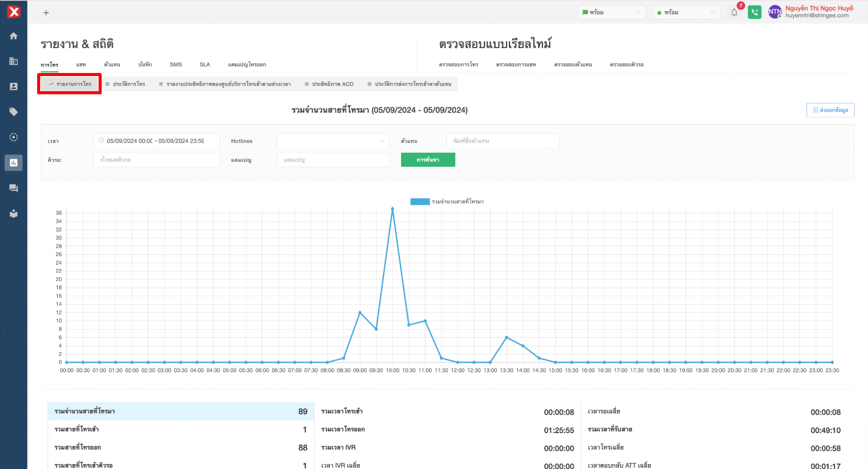Click the green การค้นหา search button

tap(428, 159)
